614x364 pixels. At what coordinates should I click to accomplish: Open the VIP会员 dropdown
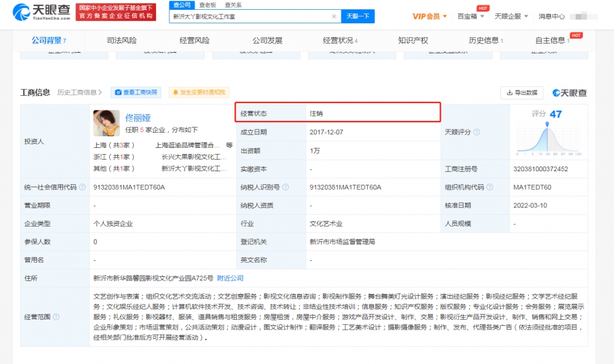[x=429, y=17]
